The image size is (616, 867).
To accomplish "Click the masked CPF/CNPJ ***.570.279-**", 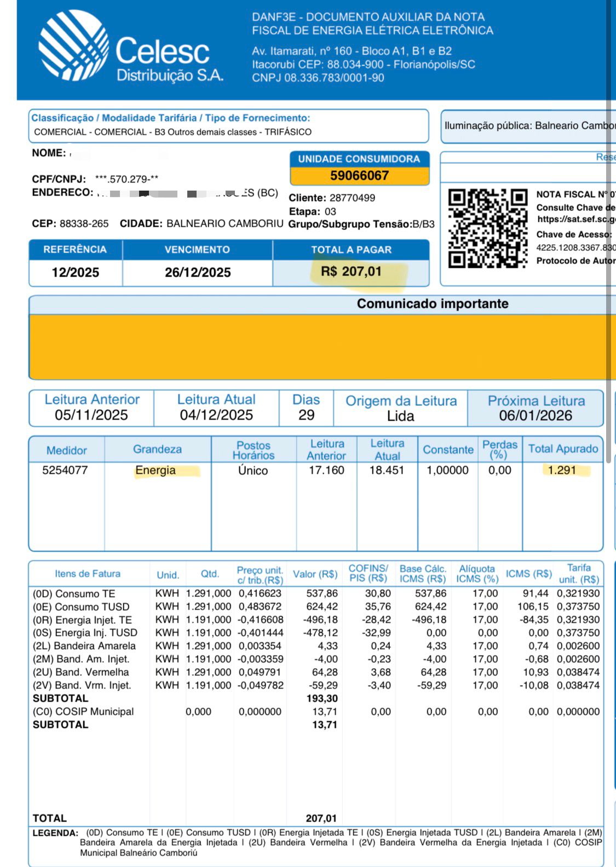I will coord(126,179).
